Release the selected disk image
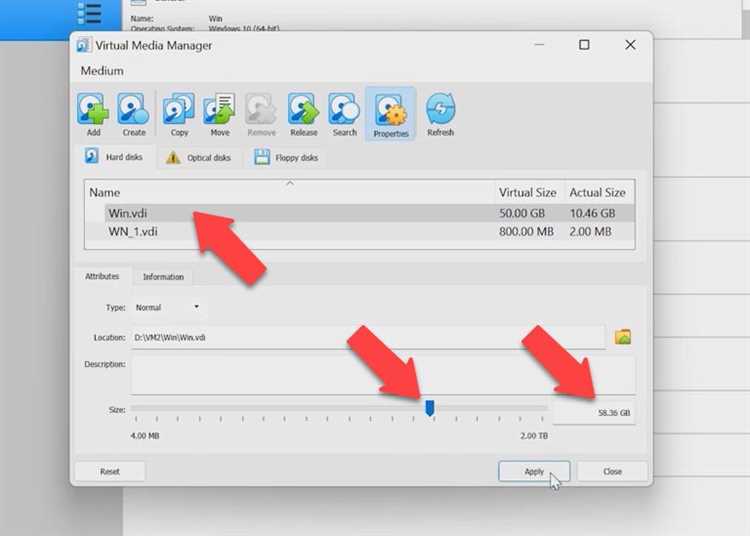750x536 pixels. [x=303, y=115]
